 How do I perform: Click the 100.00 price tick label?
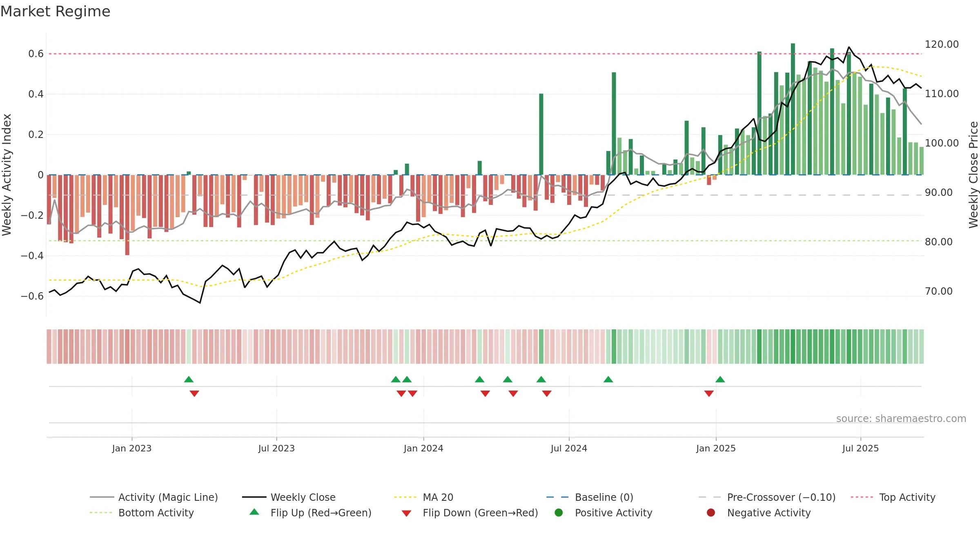942,143
